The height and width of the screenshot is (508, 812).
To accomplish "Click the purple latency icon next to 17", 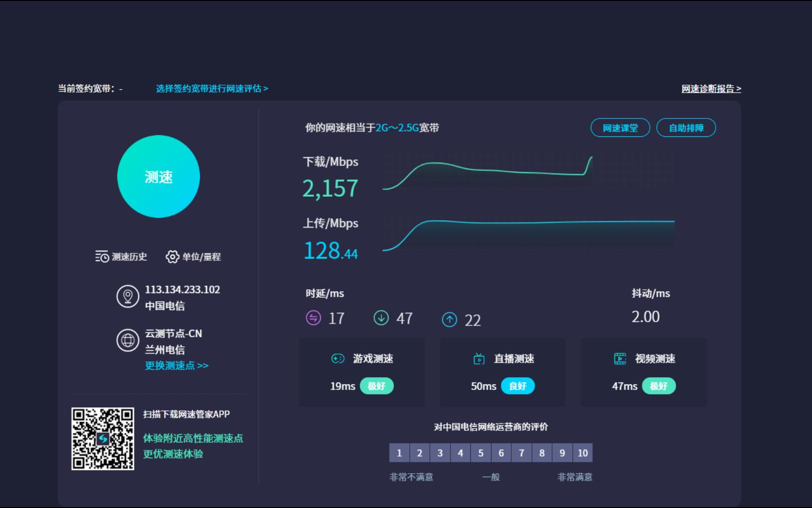I will [x=313, y=318].
